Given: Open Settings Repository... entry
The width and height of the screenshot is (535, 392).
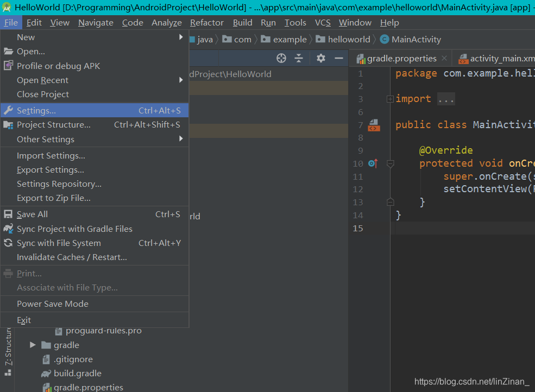Looking at the screenshot, I should coord(95,184).
